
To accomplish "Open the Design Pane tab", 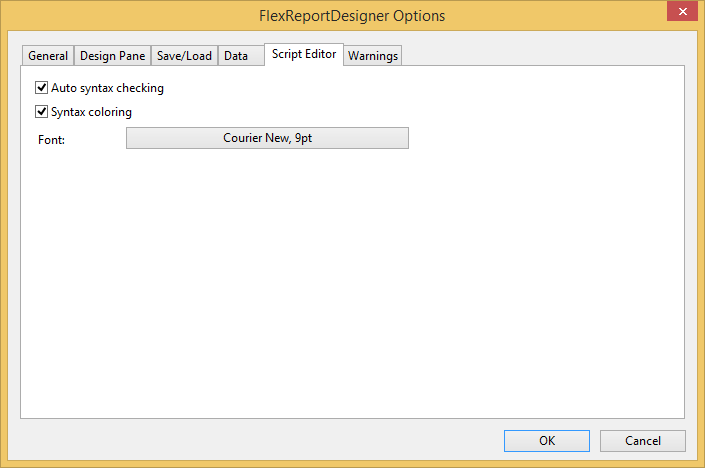I will (112, 56).
